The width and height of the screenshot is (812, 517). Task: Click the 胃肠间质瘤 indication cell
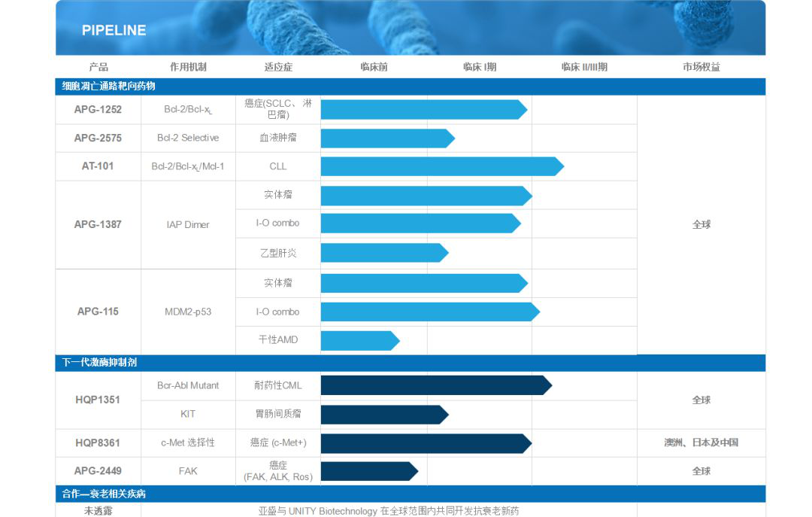click(x=278, y=414)
